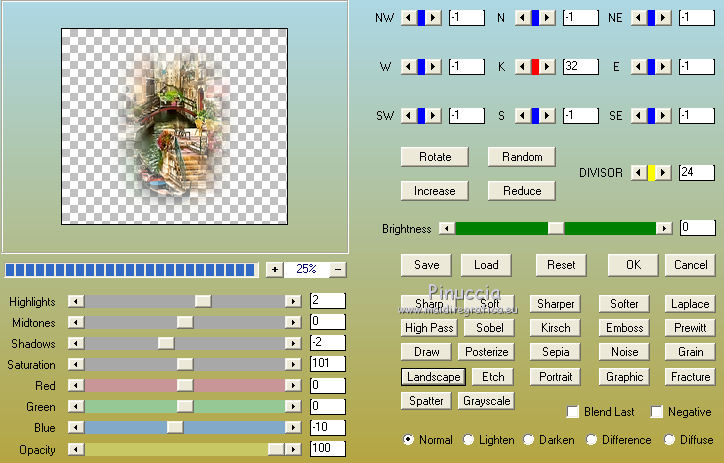Image resolution: width=724 pixels, height=463 pixels.
Task: Apply the Sharper preset
Action: (555, 304)
